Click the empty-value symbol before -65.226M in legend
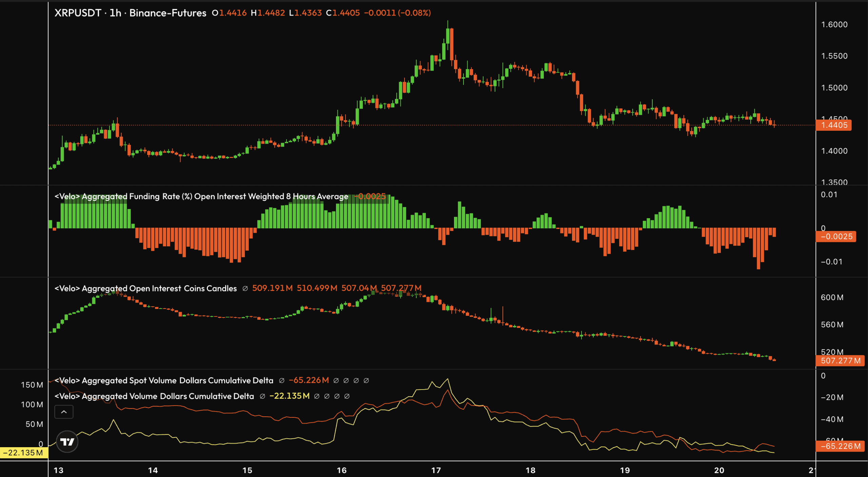Image resolution: width=868 pixels, height=477 pixels. pyautogui.click(x=281, y=380)
